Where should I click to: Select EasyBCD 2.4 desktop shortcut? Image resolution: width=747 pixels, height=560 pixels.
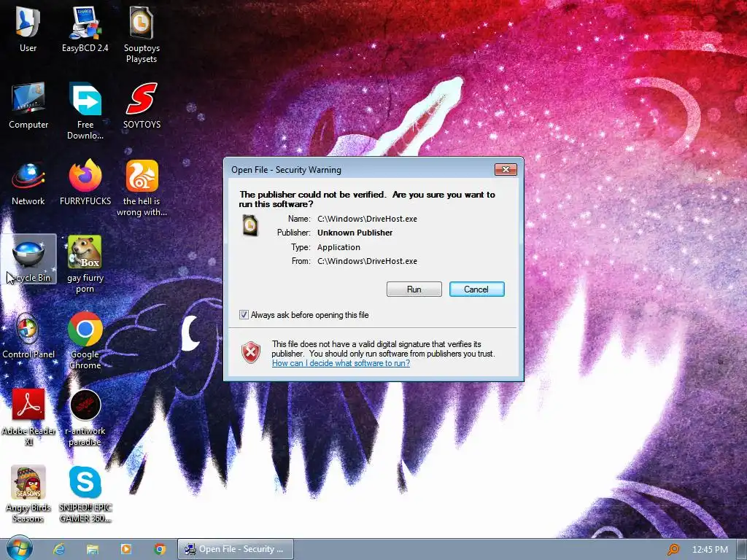tap(85, 29)
